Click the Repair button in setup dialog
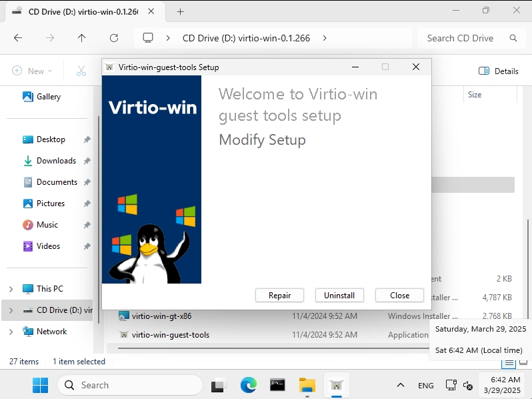532x399 pixels. [x=279, y=296]
